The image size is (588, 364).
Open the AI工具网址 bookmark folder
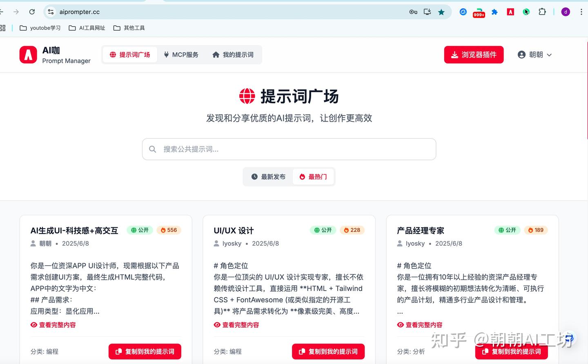pyautogui.click(x=87, y=28)
